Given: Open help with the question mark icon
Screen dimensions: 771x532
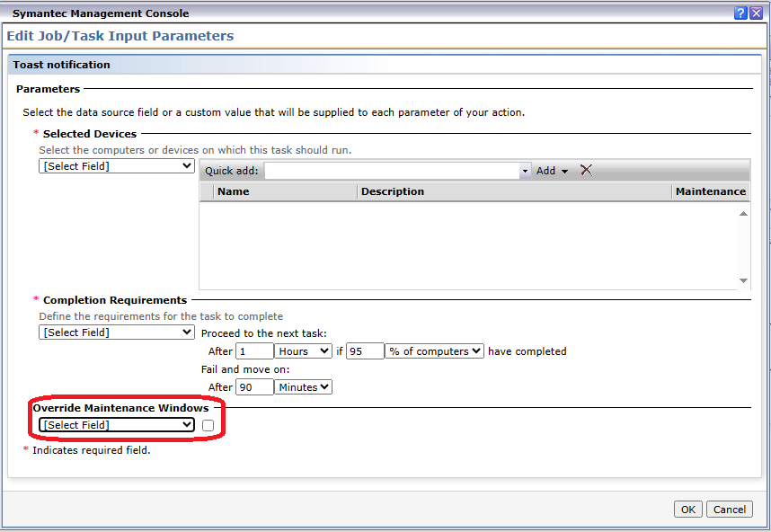Looking at the screenshot, I should [741, 13].
